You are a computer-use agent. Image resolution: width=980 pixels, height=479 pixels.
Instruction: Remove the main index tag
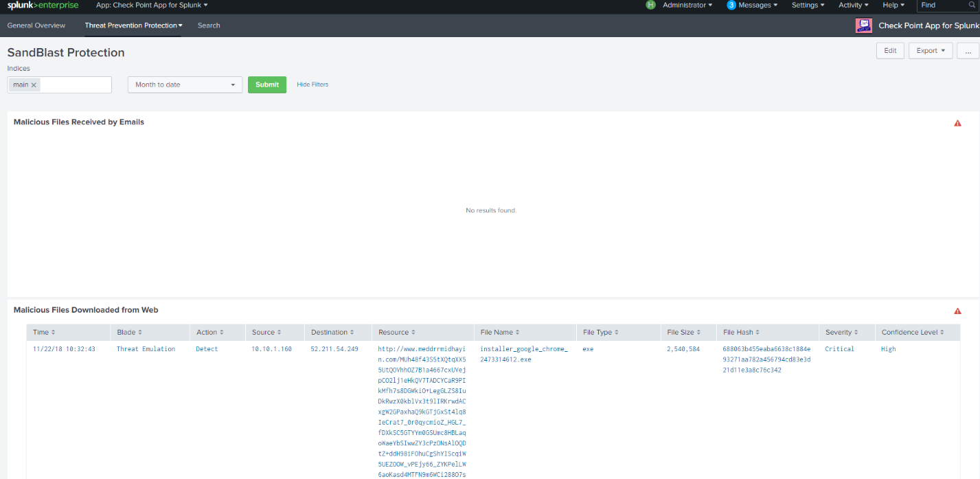pyautogui.click(x=34, y=85)
